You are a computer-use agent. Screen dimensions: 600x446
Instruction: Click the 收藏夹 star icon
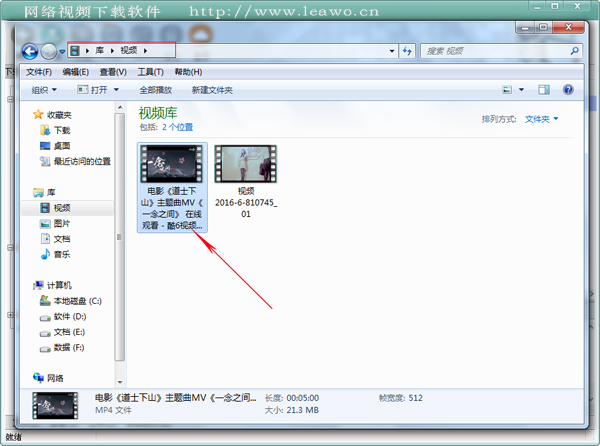coord(38,114)
